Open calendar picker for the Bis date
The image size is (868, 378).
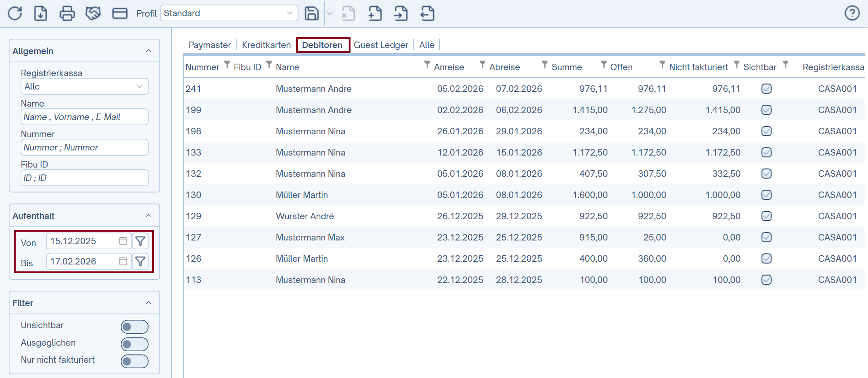[123, 261]
